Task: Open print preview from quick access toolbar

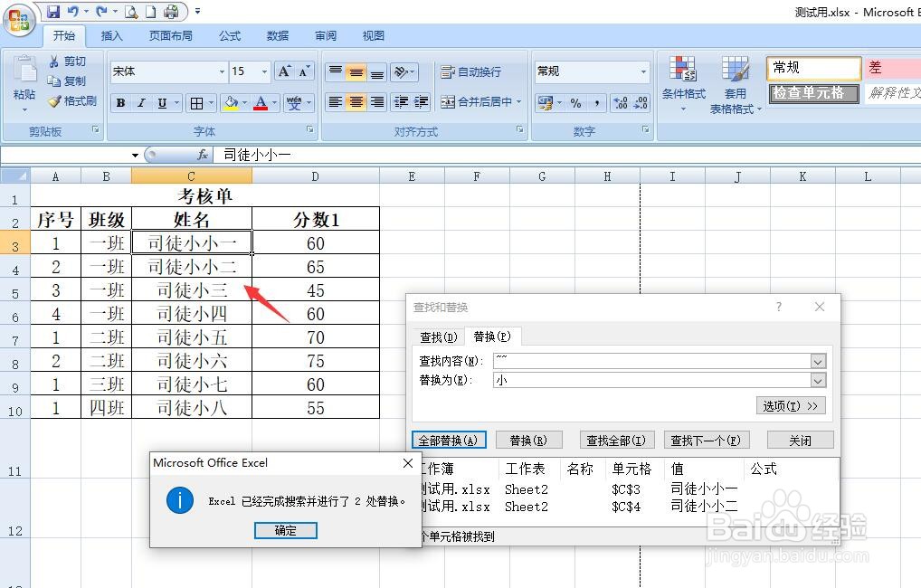Action: pyautogui.click(x=131, y=11)
